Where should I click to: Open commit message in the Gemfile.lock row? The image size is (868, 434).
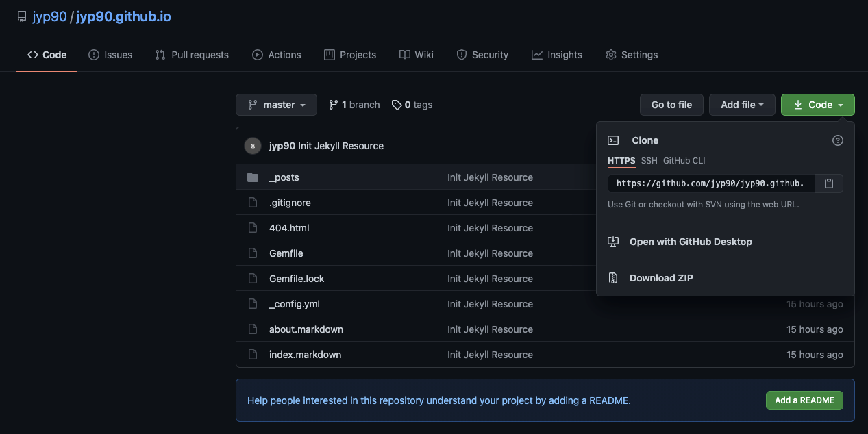coord(490,279)
